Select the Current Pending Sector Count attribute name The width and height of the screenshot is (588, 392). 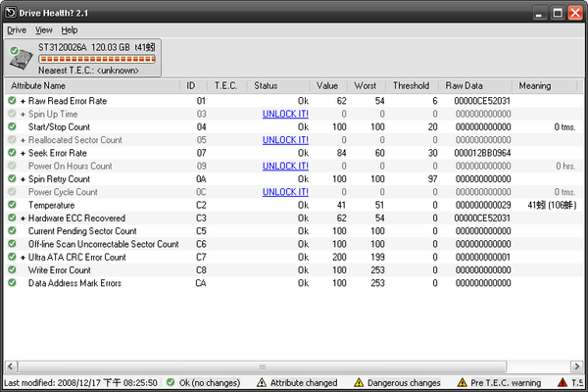tap(82, 231)
